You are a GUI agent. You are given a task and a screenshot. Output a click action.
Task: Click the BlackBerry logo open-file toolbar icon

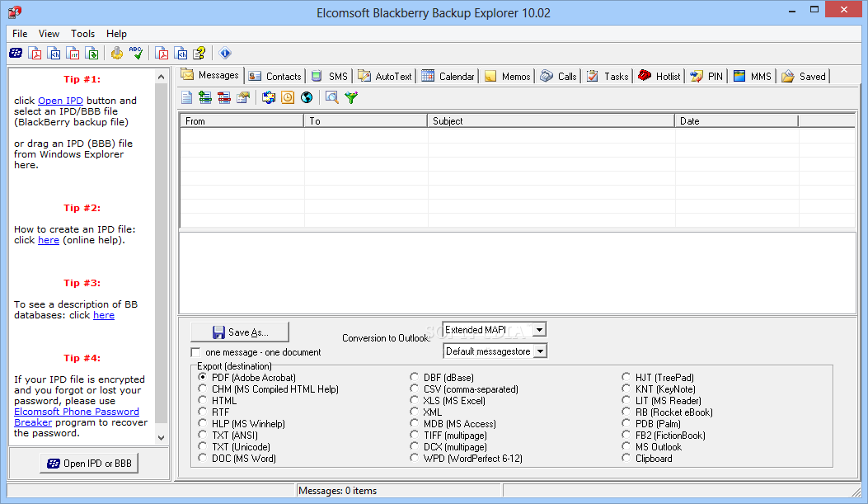[16, 53]
